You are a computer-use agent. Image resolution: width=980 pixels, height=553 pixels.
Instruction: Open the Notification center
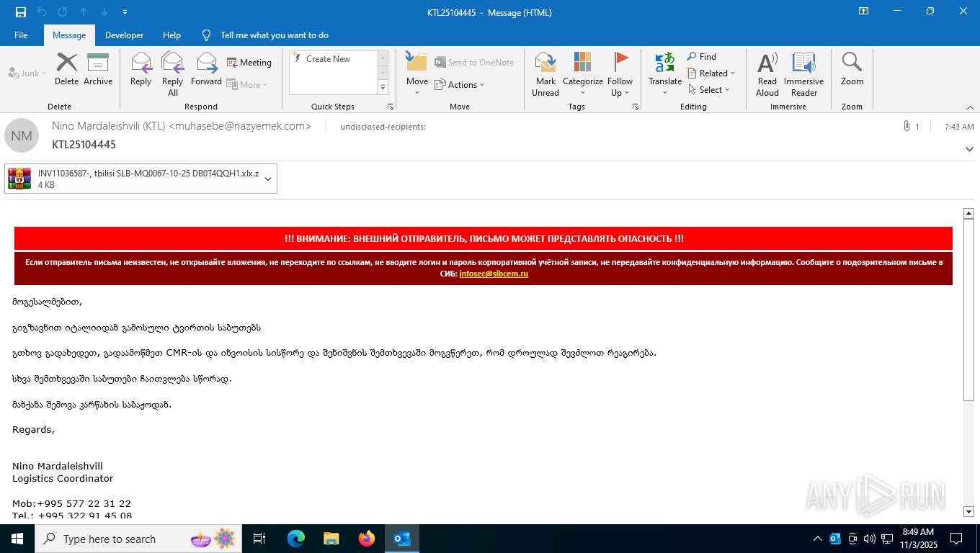(956, 539)
